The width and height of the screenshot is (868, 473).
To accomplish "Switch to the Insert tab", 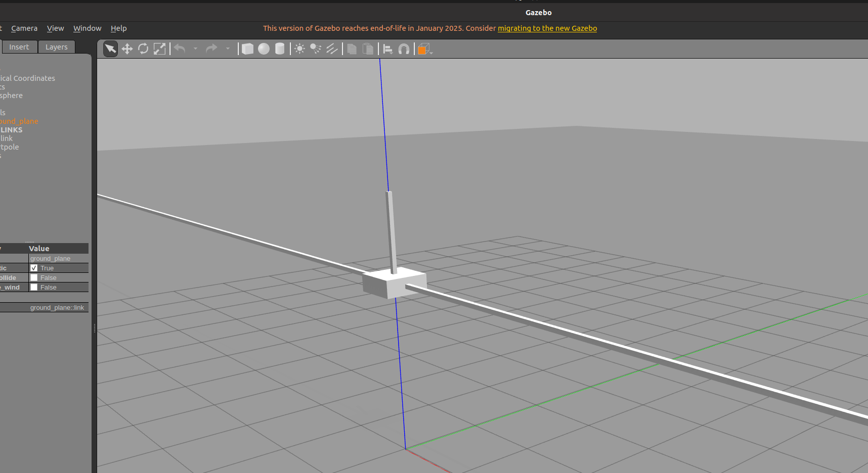I will pos(19,47).
